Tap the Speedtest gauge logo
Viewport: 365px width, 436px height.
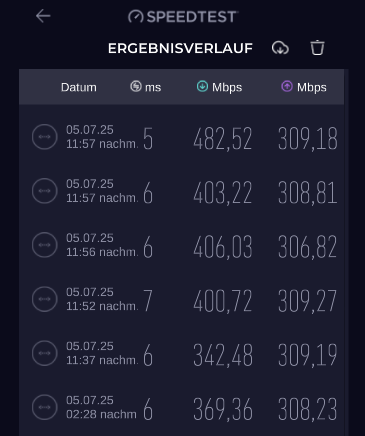point(136,16)
